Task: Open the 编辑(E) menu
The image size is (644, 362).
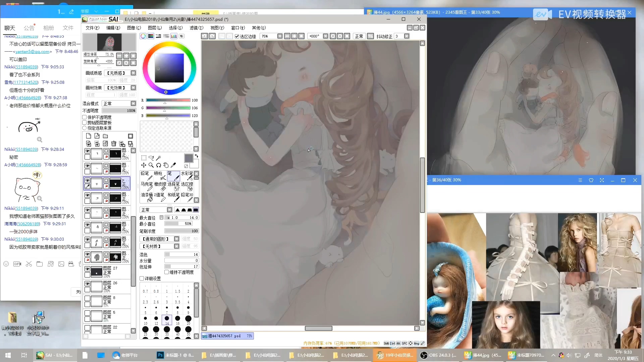Action: pos(113,28)
